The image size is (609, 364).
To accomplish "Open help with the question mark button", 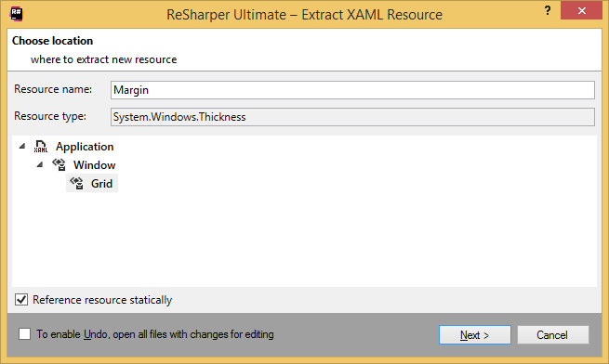I will pyautogui.click(x=548, y=10).
